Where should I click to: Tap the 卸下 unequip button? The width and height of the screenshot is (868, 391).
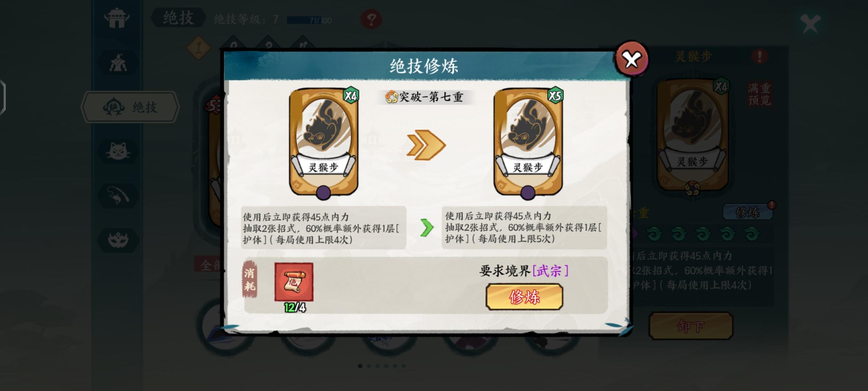[x=691, y=326]
